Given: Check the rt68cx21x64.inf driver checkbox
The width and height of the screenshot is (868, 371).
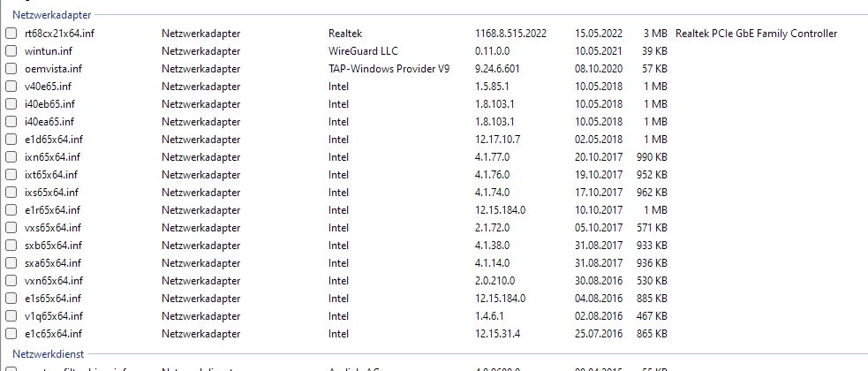Looking at the screenshot, I should [x=11, y=34].
